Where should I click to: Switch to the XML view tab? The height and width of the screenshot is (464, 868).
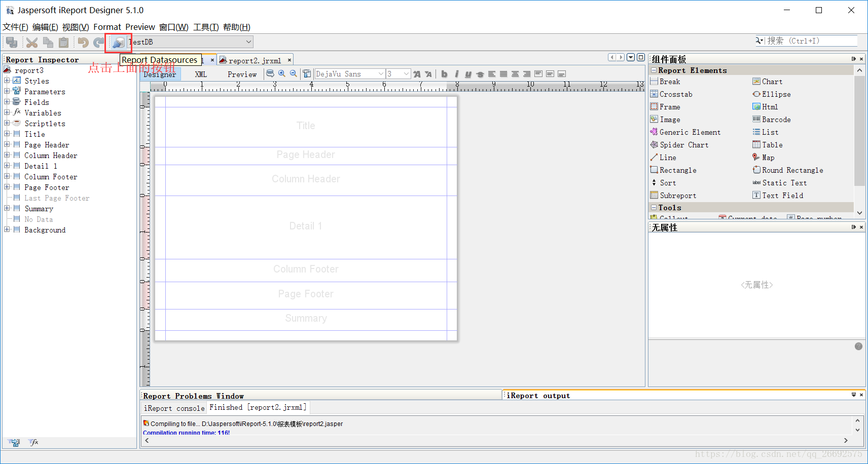click(201, 74)
